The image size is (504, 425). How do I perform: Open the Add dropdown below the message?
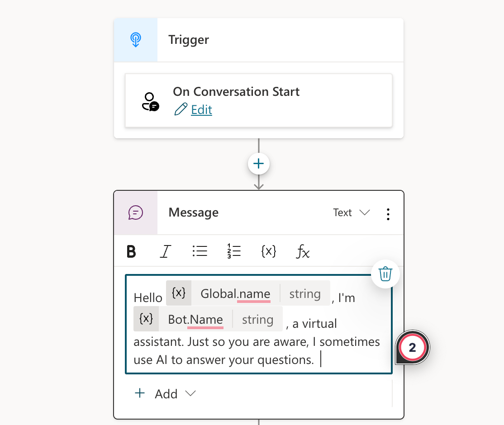click(166, 394)
